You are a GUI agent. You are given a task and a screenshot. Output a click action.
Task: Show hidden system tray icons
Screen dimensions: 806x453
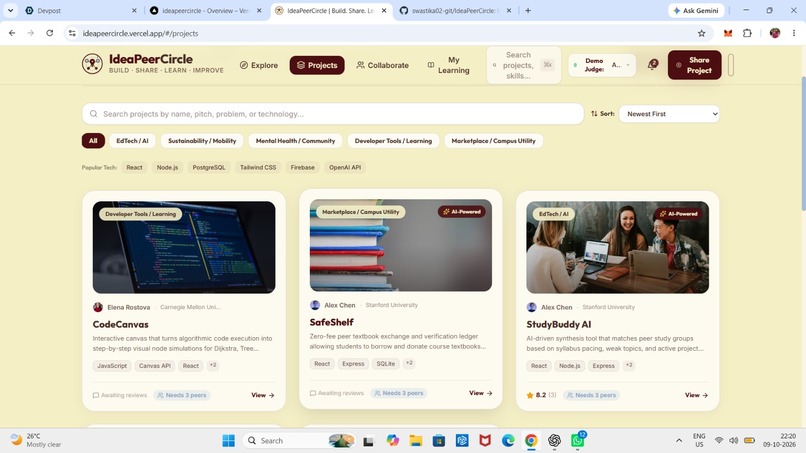click(679, 441)
